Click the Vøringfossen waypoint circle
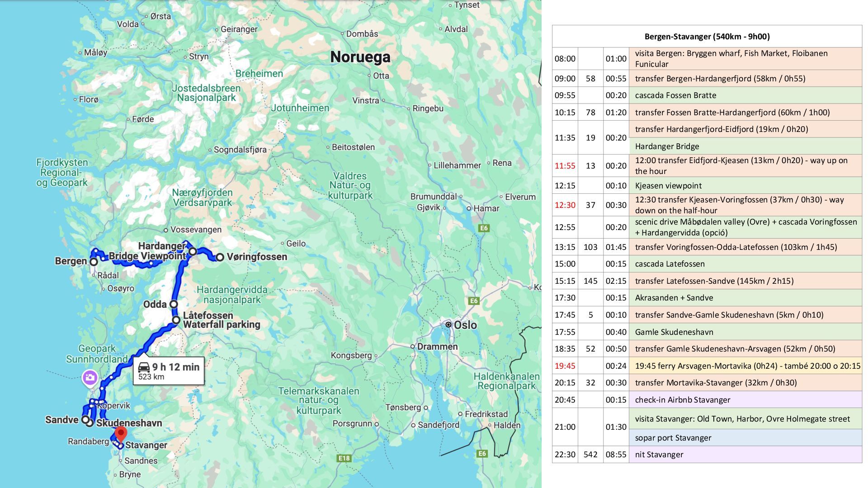The width and height of the screenshot is (868, 488). click(220, 257)
